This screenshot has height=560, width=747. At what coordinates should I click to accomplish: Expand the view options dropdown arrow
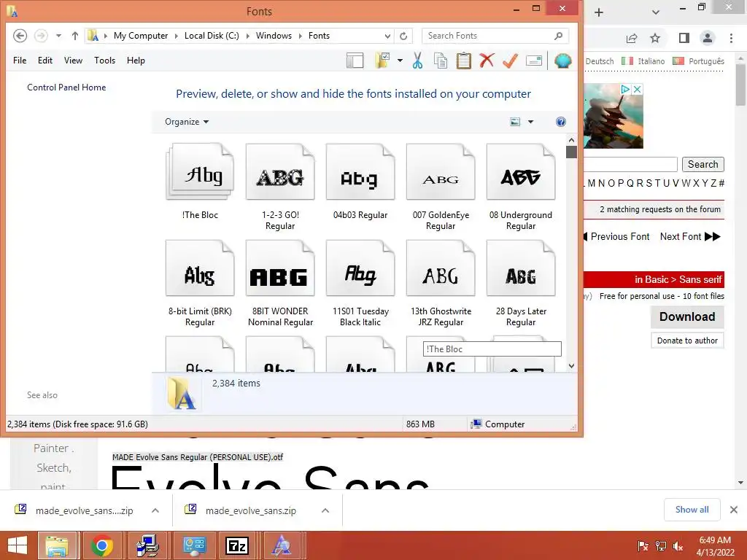coord(531,122)
